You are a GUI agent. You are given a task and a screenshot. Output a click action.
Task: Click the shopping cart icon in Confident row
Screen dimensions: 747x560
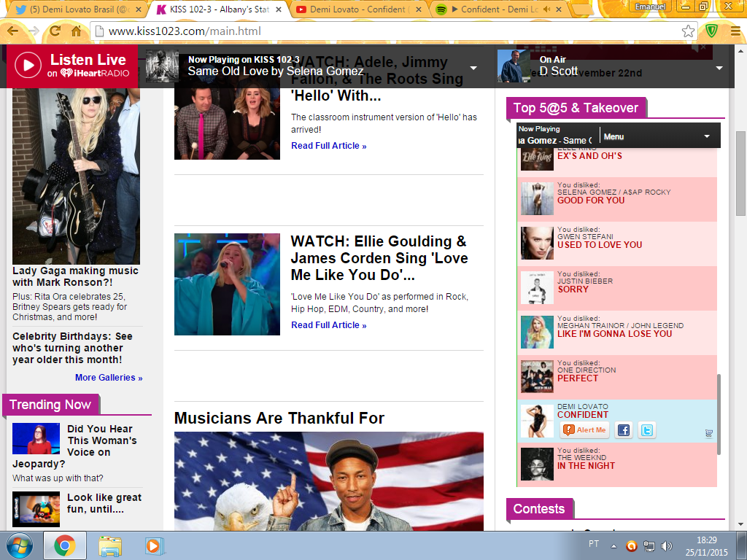coord(709,433)
